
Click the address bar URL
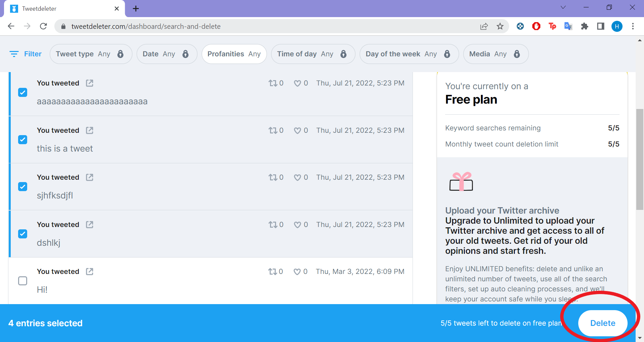coord(146,26)
